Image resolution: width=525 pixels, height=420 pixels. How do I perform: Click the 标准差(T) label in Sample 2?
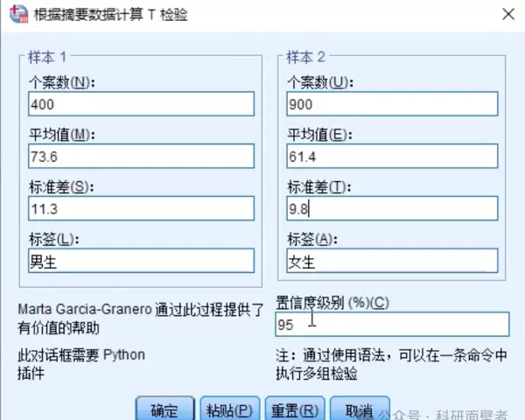[x=317, y=186]
